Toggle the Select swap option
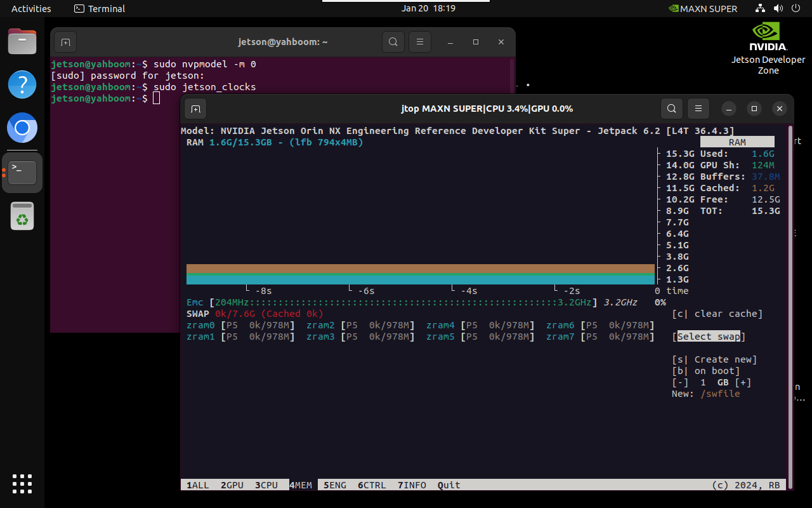This screenshot has height=508, width=812. [x=708, y=337]
